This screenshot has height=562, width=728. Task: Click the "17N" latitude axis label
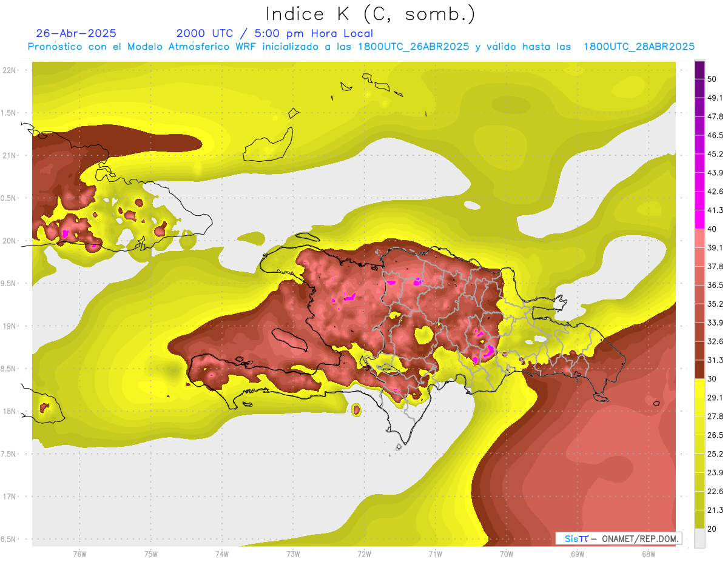9,497
